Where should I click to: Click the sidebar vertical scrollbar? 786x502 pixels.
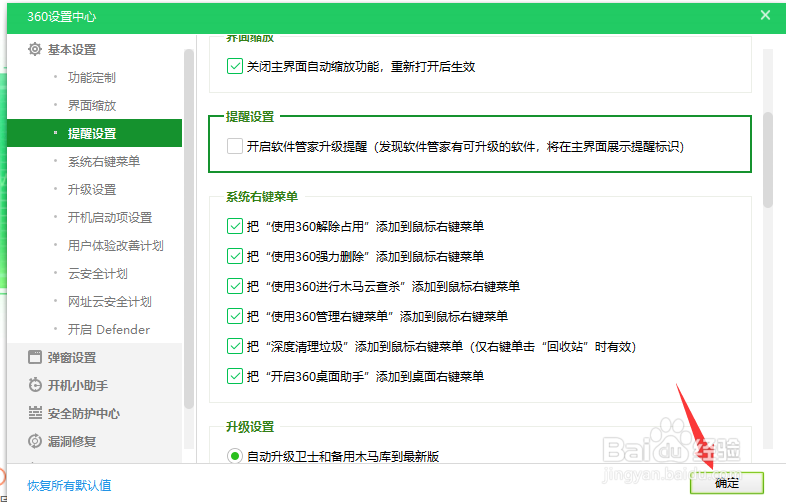coord(189,228)
